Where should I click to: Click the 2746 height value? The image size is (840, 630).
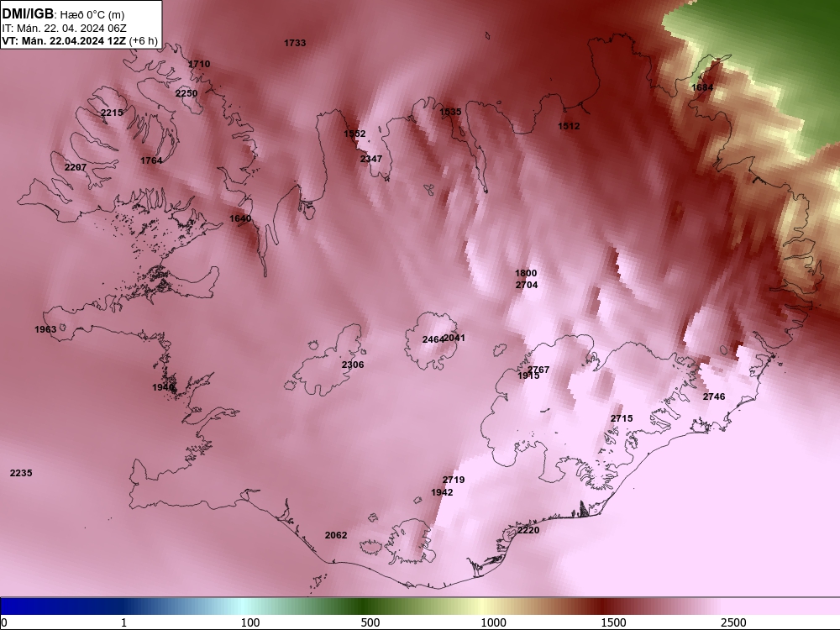point(714,396)
